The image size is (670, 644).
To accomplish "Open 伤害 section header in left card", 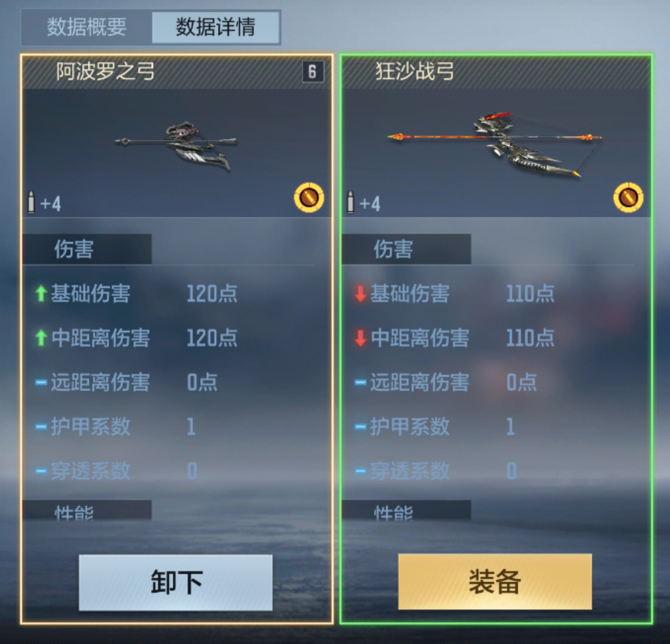I will [87, 249].
